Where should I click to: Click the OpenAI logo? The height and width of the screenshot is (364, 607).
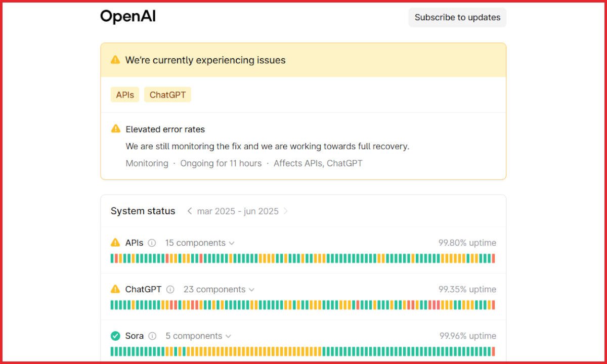click(128, 17)
